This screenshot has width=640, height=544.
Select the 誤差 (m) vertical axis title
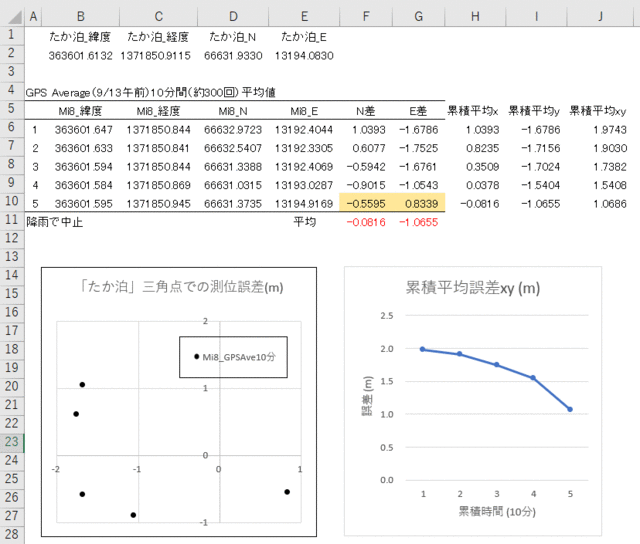(367, 397)
